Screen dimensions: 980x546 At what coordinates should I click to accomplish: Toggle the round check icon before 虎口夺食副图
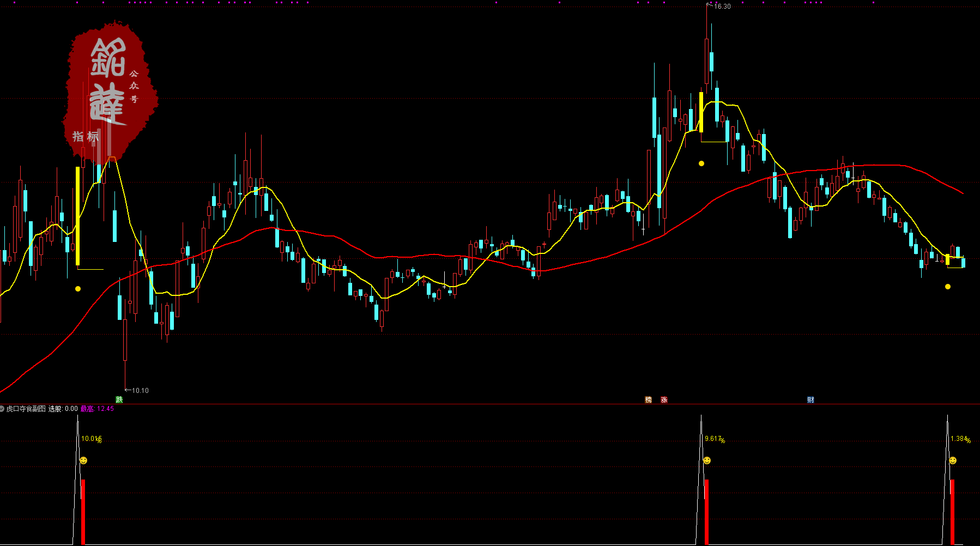[x=2, y=409]
